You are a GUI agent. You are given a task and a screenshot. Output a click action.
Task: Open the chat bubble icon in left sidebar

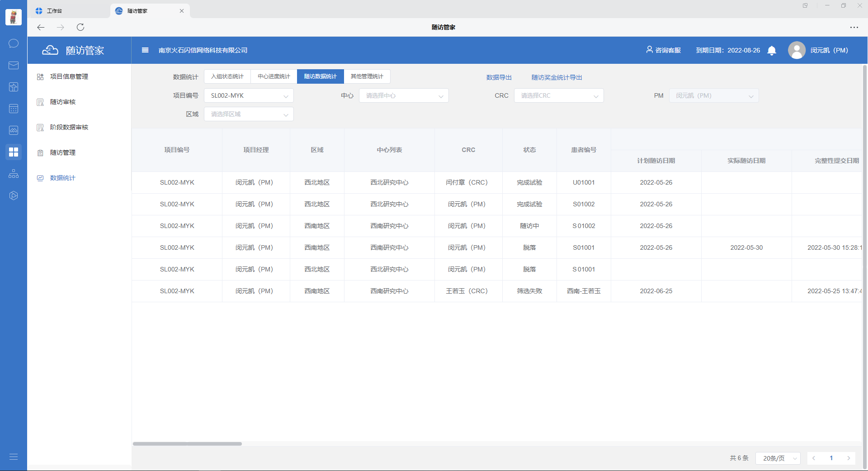pos(14,43)
